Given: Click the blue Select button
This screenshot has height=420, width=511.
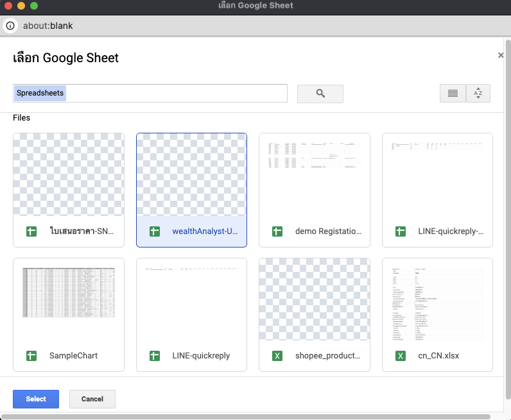Looking at the screenshot, I should [x=36, y=399].
